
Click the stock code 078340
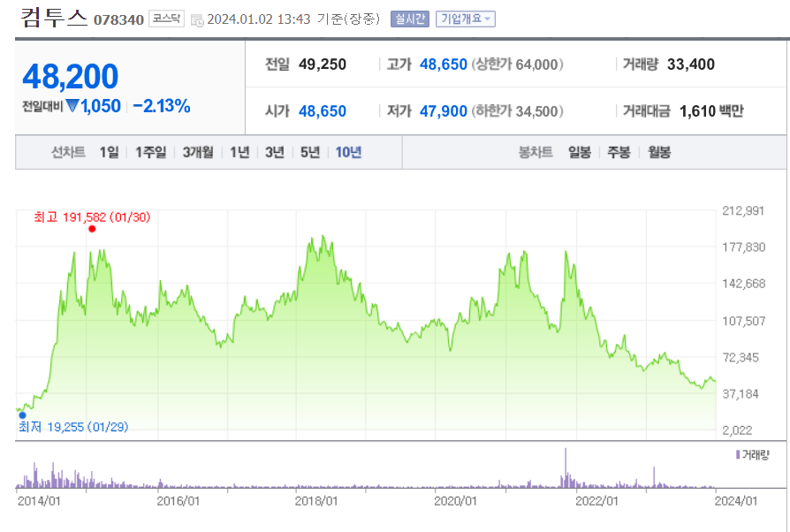pos(119,20)
